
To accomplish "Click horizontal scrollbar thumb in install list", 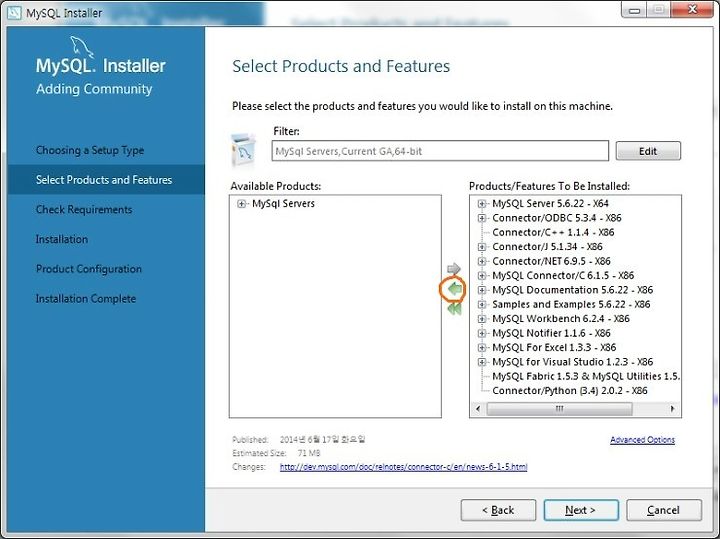I will (559, 409).
